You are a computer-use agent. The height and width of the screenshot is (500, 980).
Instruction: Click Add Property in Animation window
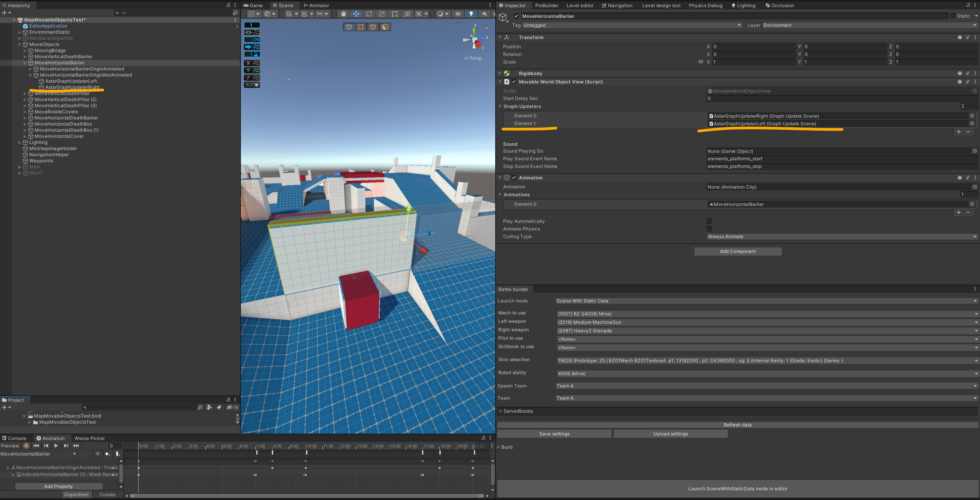[x=58, y=486]
